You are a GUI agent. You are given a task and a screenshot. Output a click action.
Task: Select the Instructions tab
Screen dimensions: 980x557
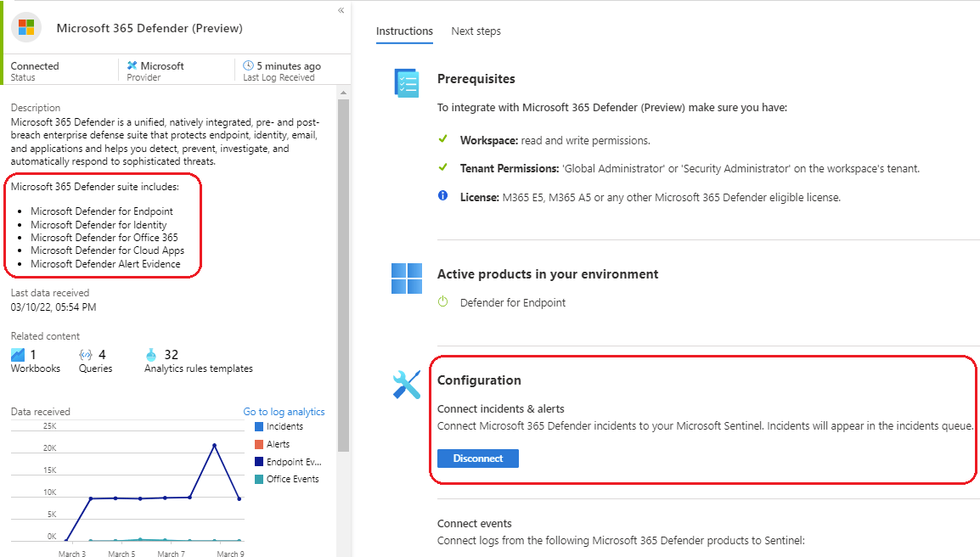tap(404, 31)
